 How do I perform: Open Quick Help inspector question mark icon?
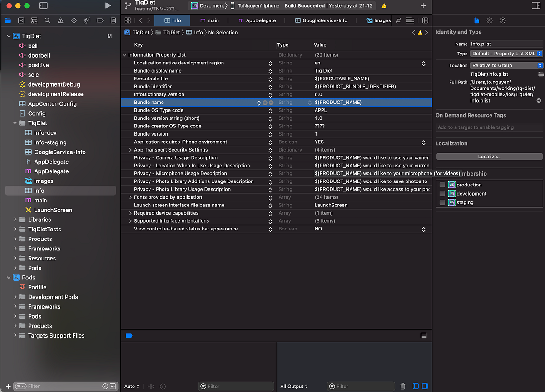click(x=502, y=20)
